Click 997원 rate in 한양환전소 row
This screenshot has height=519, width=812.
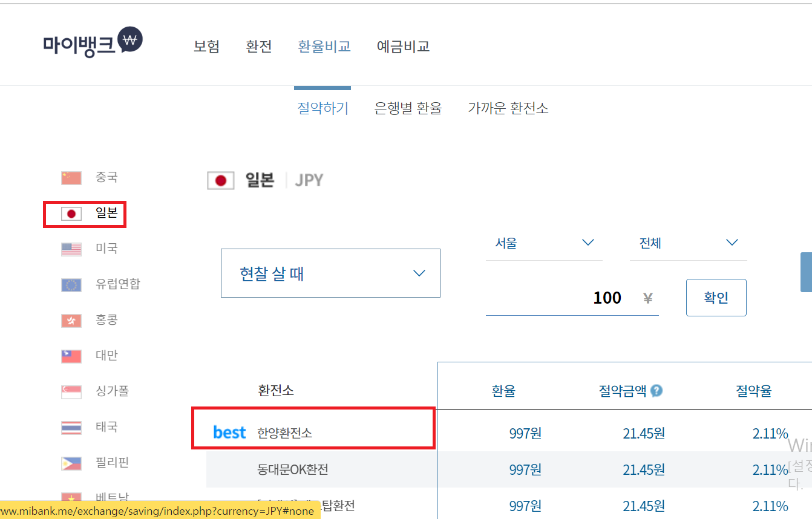click(x=525, y=434)
